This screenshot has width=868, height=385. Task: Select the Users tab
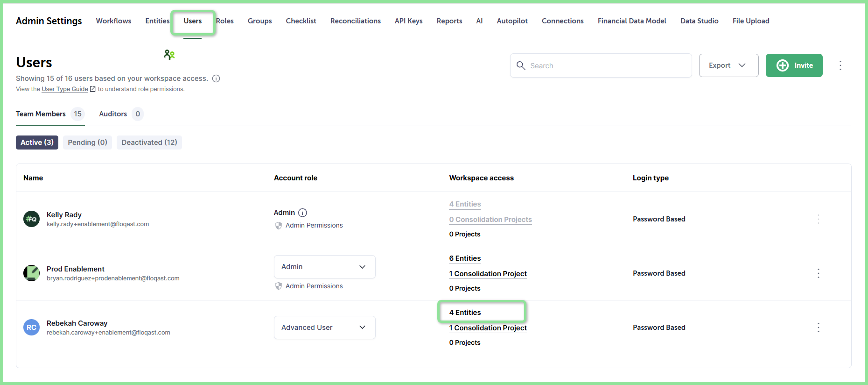(193, 21)
